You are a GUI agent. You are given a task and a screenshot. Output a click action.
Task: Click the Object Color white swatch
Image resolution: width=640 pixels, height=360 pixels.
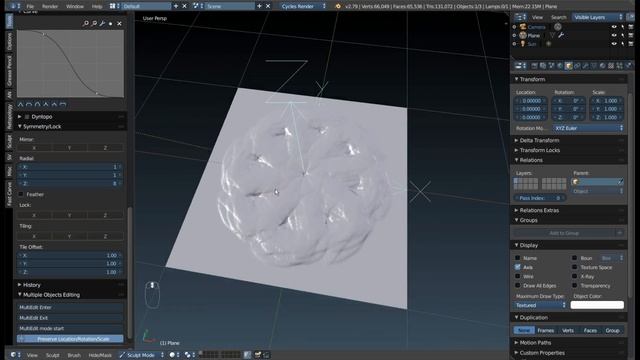pyautogui.click(x=597, y=305)
